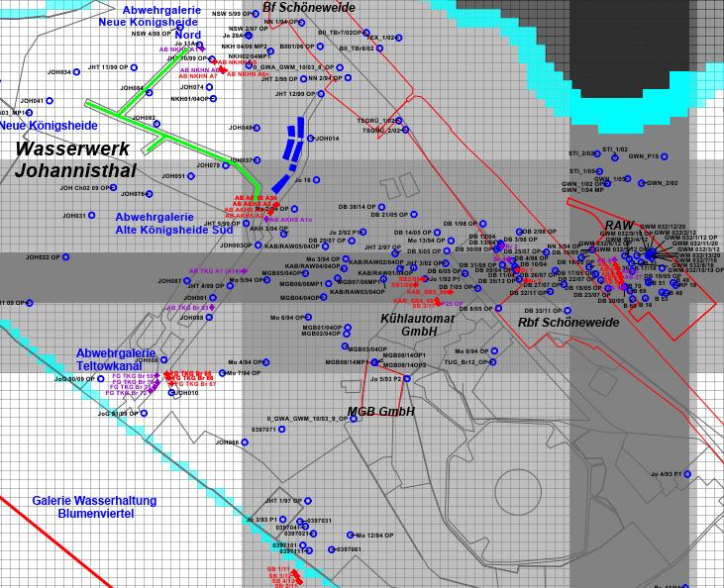Image resolution: width=724 pixels, height=588 pixels.
Task: Select the JOH088 well circle
Action: coord(209,317)
